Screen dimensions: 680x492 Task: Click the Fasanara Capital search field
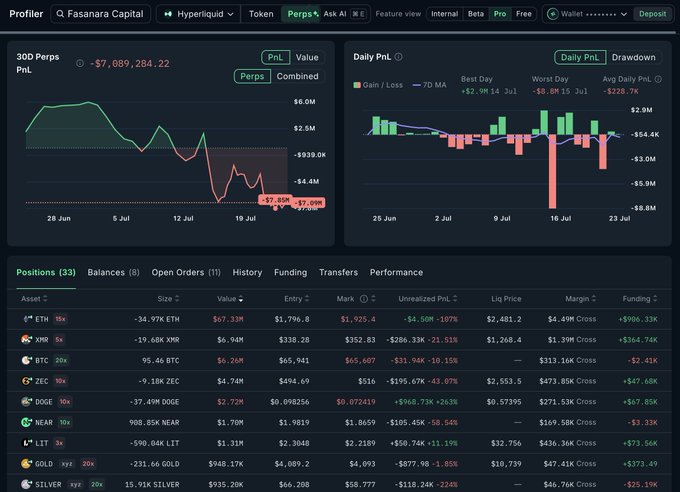101,14
